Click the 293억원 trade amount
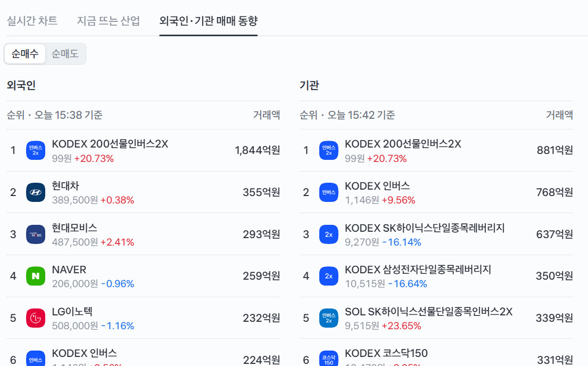This screenshot has width=588, height=366. (x=261, y=234)
